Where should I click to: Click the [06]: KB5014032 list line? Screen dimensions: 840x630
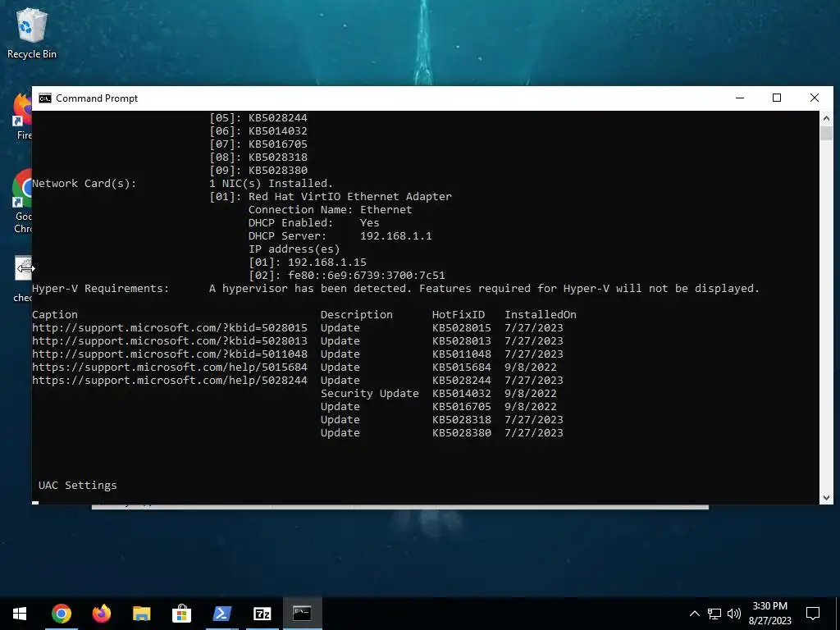click(x=258, y=131)
